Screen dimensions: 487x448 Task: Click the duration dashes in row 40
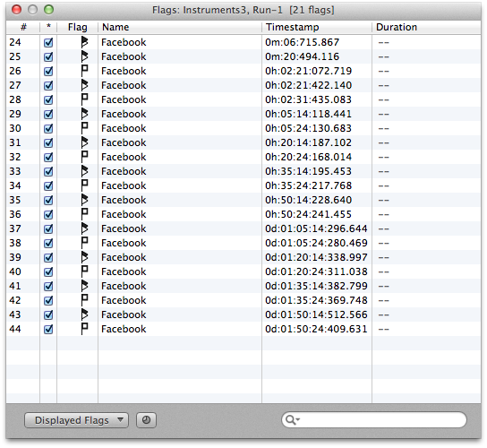click(383, 272)
